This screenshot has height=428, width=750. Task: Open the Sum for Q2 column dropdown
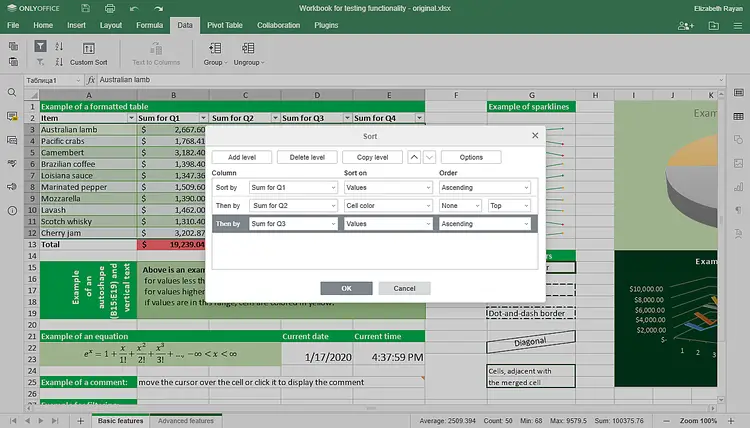click(x=293, y=206)
